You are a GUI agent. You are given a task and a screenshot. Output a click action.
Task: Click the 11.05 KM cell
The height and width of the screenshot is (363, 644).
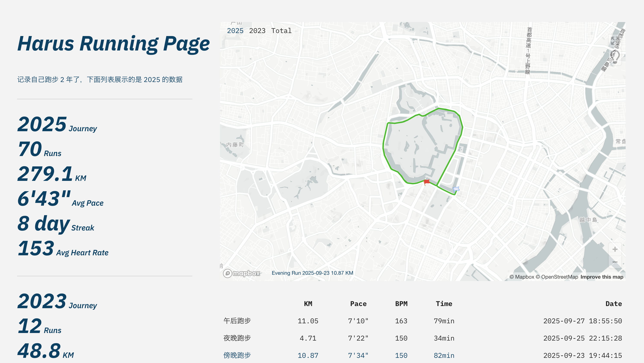(308, 321)
